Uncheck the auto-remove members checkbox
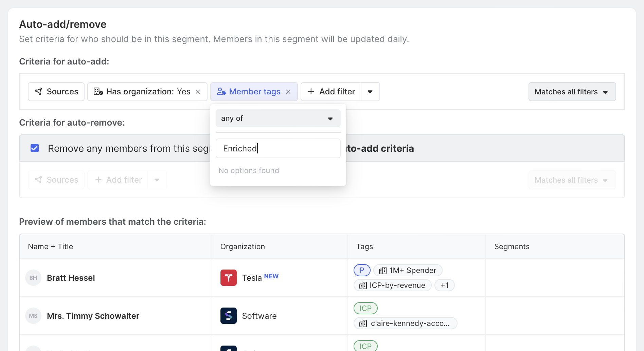Image resolution: width=644 pixels, height=351 pixels. click(35, 148)
